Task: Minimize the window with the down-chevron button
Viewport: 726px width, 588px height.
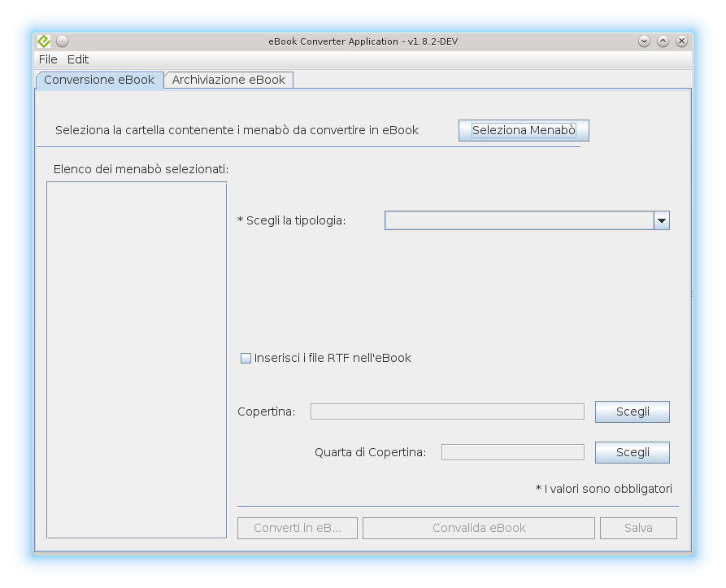Action: point(645,41)
